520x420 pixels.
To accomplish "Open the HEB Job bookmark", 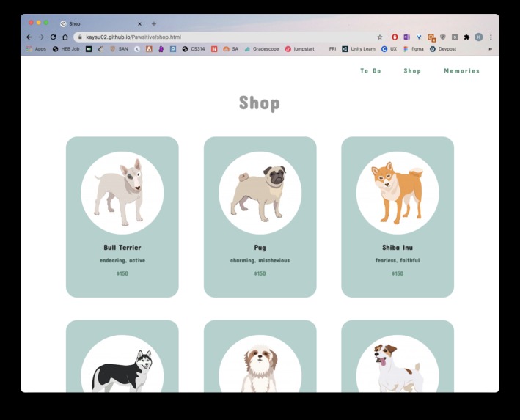I will [x=66, y=49].
